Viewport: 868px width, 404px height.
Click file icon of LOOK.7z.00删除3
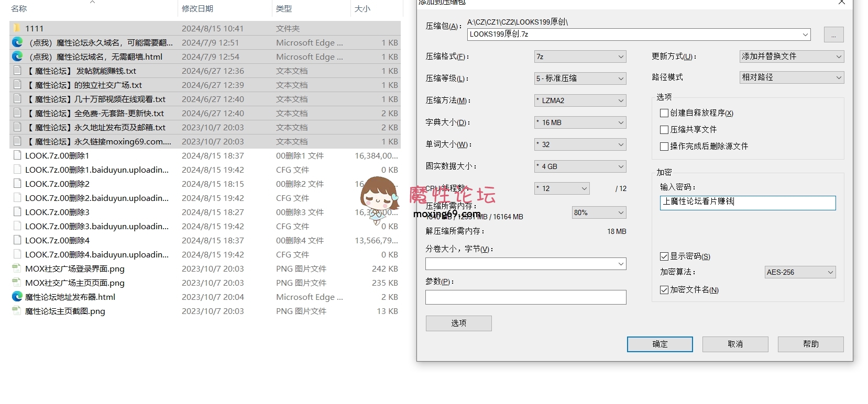tap(17, 212)
